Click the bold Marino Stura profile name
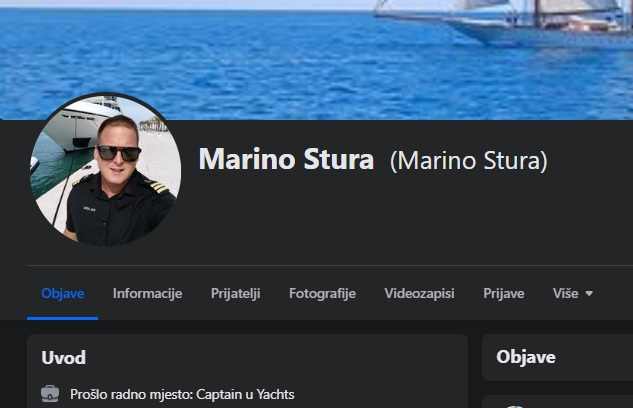This screenshot has width=633, height=408. [x=286, y=159]
